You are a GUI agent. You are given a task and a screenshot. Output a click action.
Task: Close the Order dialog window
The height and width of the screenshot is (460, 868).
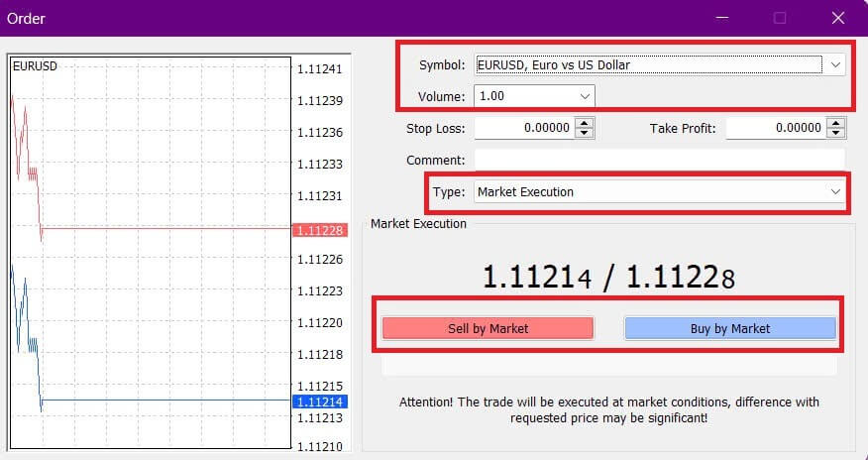pos(837,18)
